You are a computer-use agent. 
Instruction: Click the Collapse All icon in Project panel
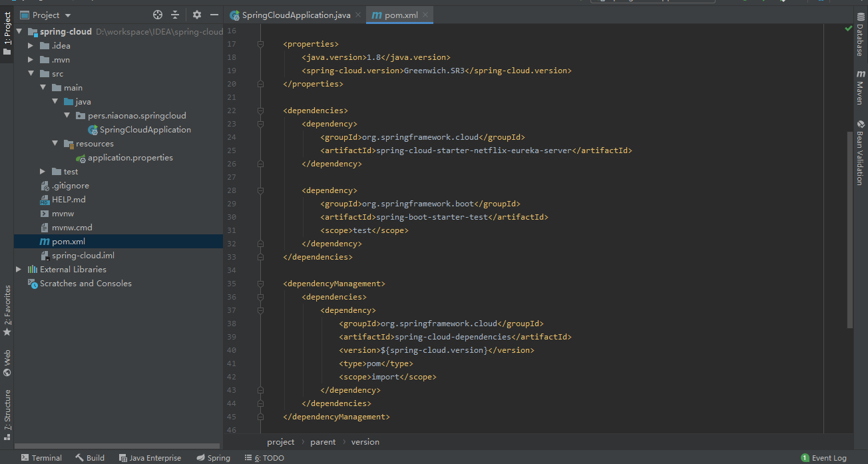[175, 15]
